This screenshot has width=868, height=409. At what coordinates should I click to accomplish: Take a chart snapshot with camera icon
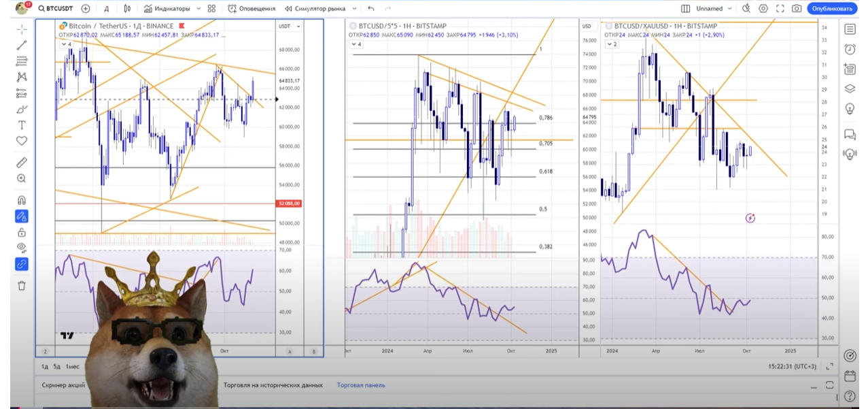tap(796, 9)
